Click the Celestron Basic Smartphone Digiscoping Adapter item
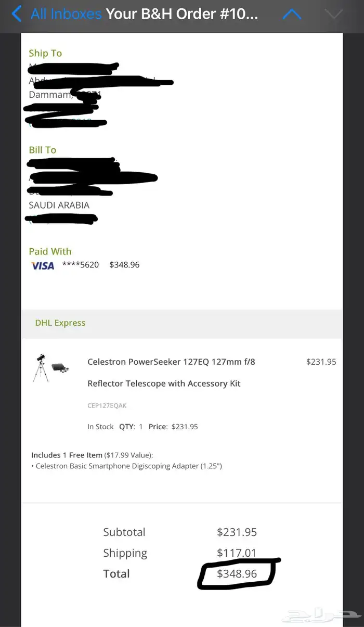 click(x=128, y=466)
